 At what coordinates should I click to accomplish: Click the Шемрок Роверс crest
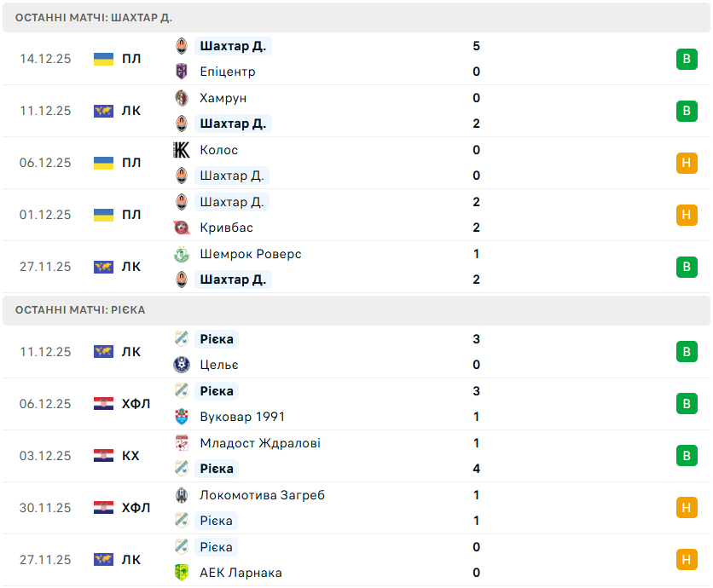coord(181,254)
